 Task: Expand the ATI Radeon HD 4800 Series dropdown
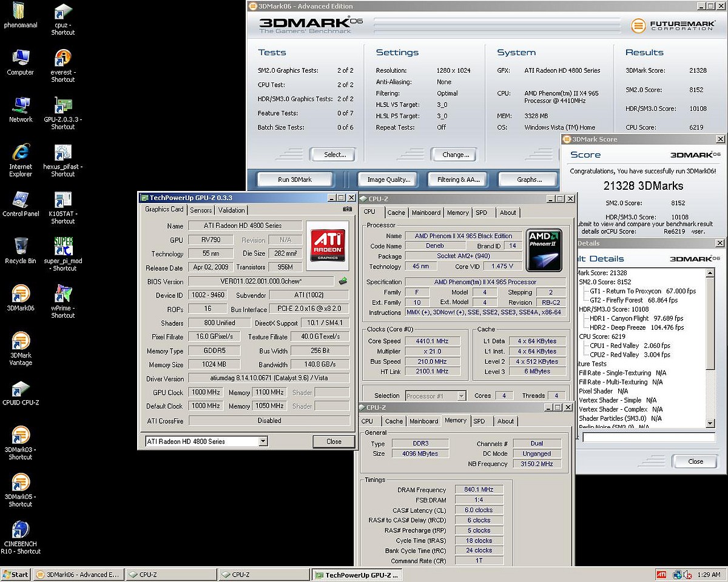(x=263, y=441)
